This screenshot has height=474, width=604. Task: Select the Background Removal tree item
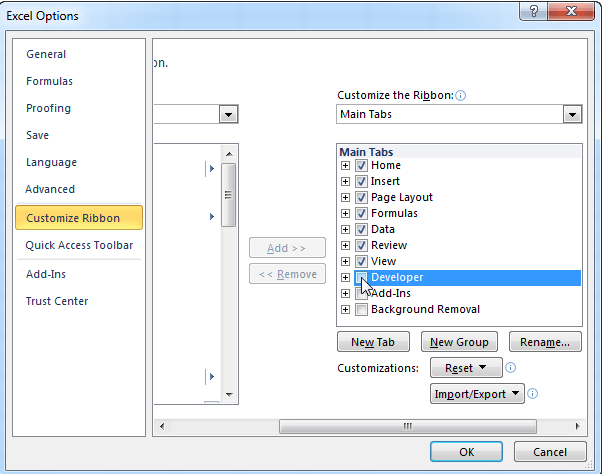(425, 309)
